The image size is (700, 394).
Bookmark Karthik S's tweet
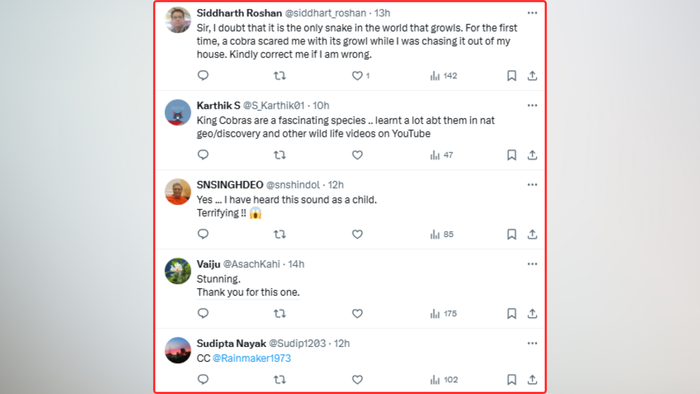512,155
